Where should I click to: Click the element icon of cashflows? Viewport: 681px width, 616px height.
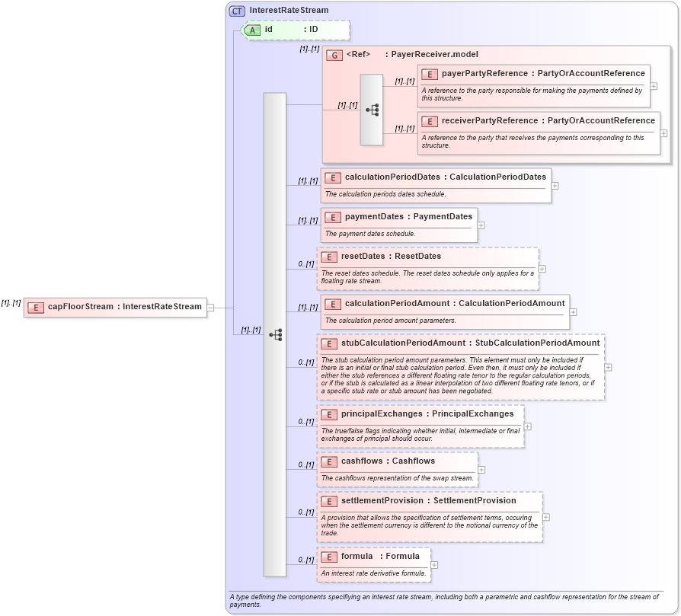(330, 461)
